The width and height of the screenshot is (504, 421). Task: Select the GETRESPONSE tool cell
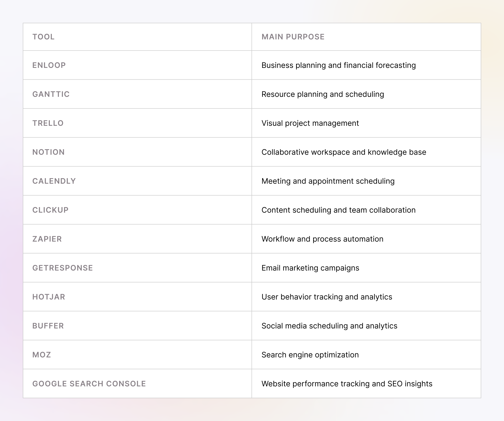(x=137, y=268)
